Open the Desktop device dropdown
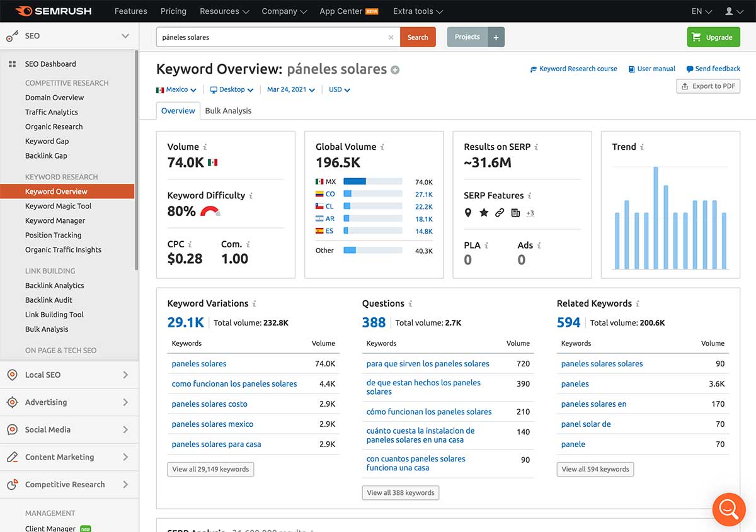 (232, 90)
